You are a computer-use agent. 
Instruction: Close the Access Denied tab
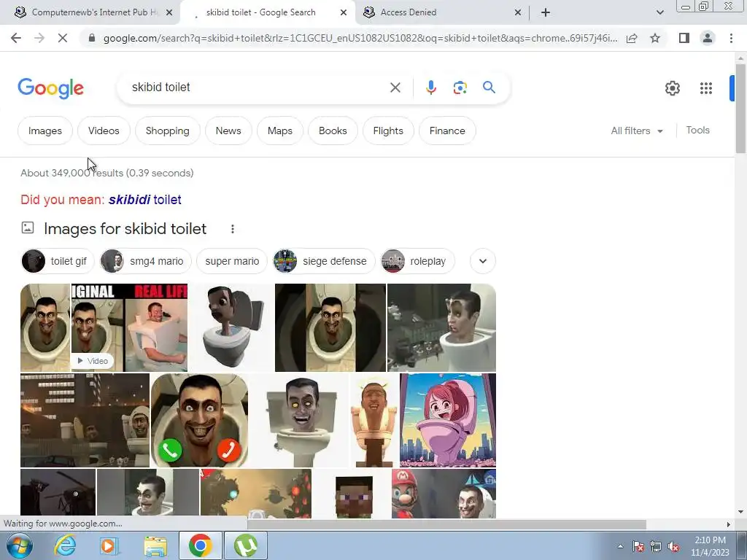click(518, 12)
